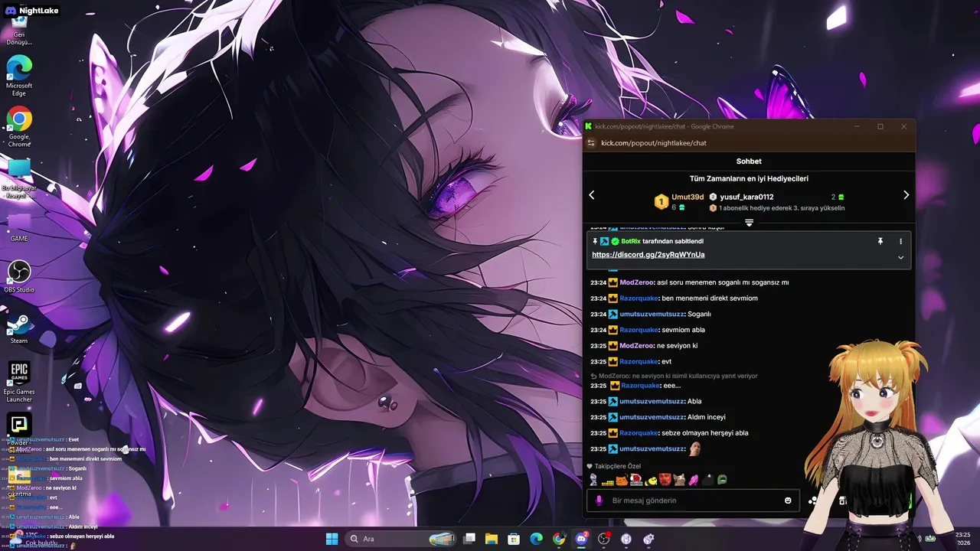
Task: Click Razorquake on 'sevmiom abla' message
Action: click(639, 330)
